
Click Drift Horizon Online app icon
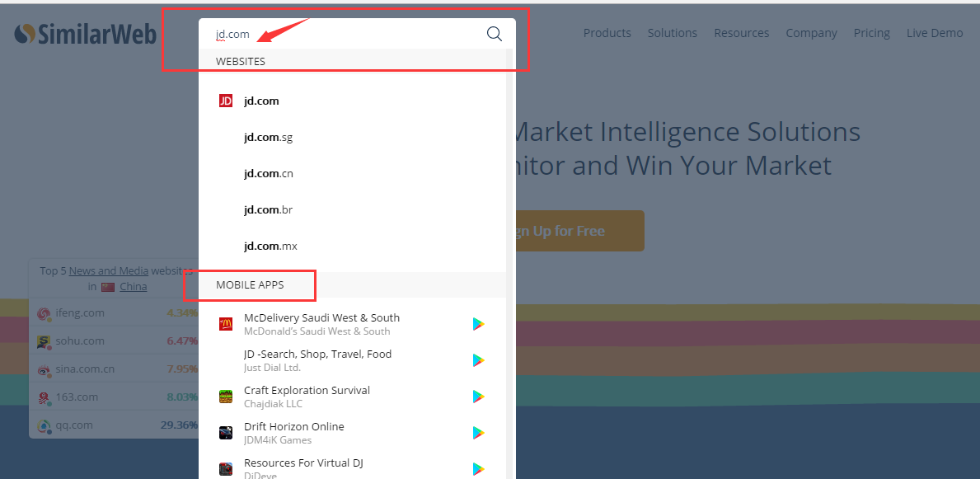226,433
